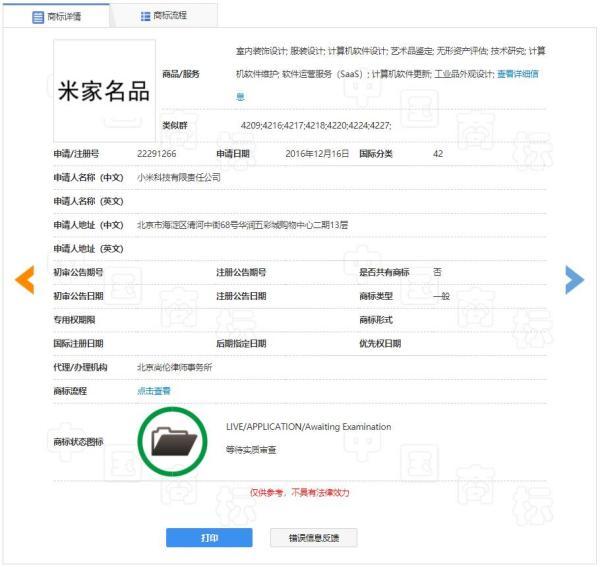Click the 商标状态图标 label

(x=78, y=442)
